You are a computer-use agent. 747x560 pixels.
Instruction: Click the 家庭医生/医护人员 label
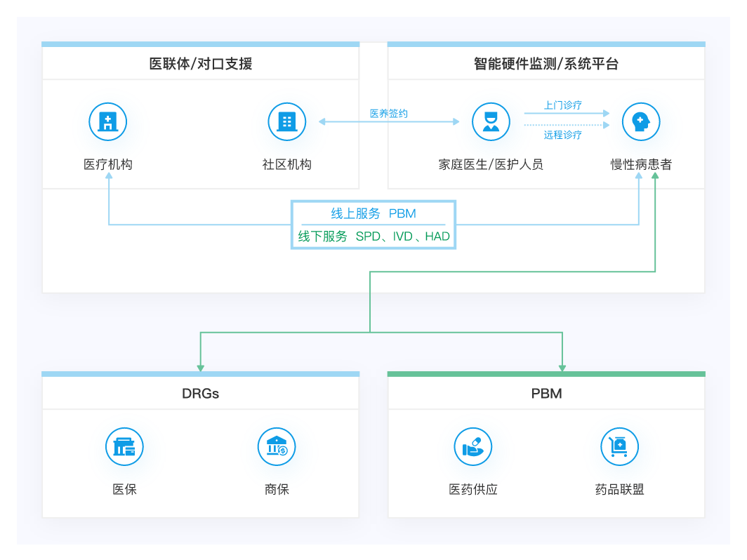point(491,164)
